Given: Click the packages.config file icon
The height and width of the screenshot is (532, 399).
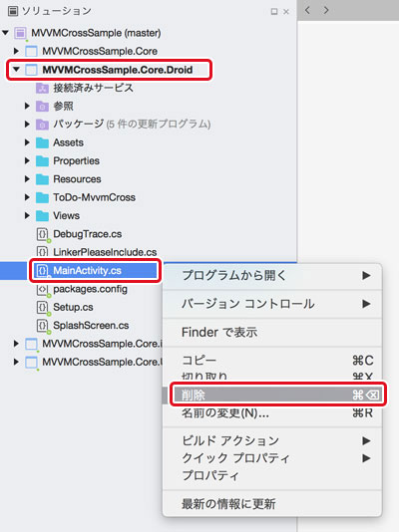Looking at the screenshot, I should tap(43, 289).
